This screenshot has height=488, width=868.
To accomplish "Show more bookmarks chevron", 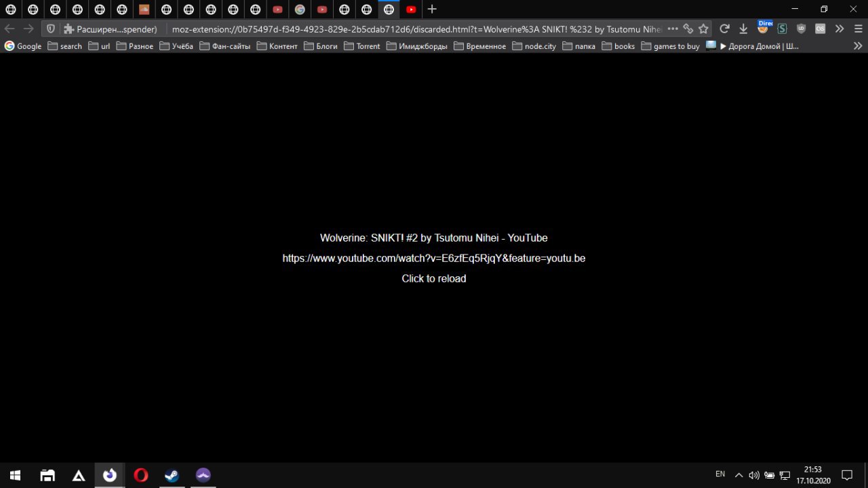I will pos(858,46).
